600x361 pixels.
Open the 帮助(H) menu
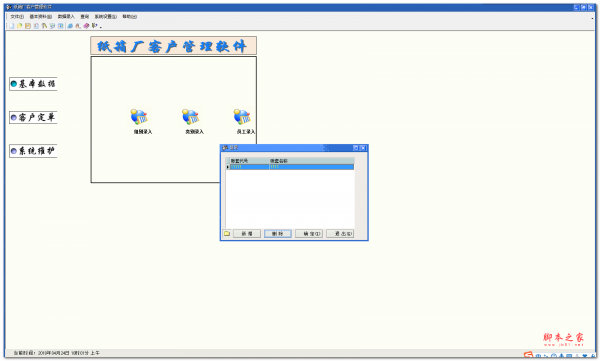click(x=130, y=16)
